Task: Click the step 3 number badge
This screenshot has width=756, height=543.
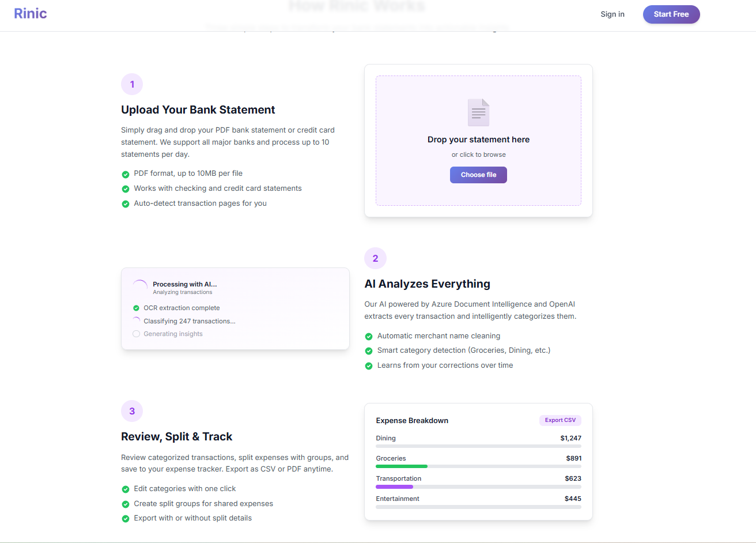Action: [132, 411]
